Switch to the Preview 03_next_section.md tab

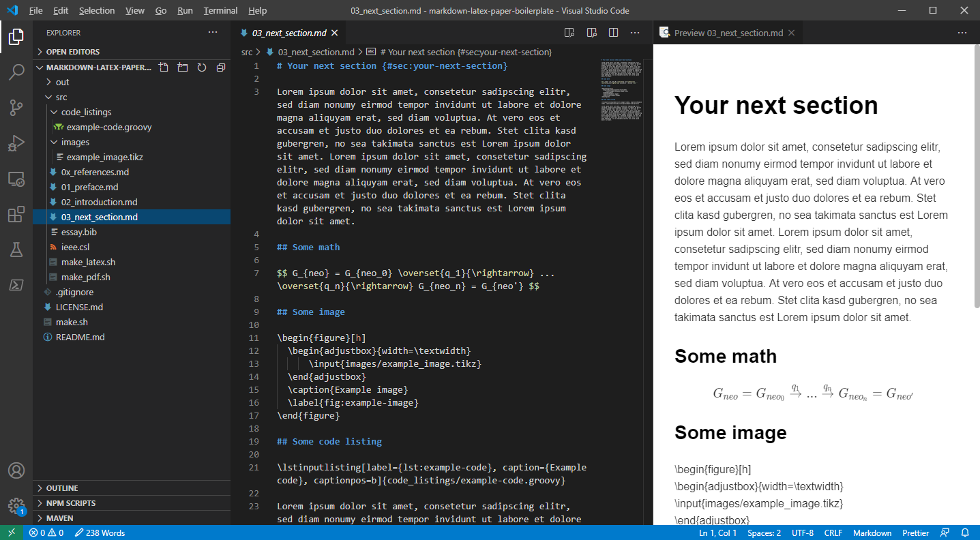pos(728,33)
